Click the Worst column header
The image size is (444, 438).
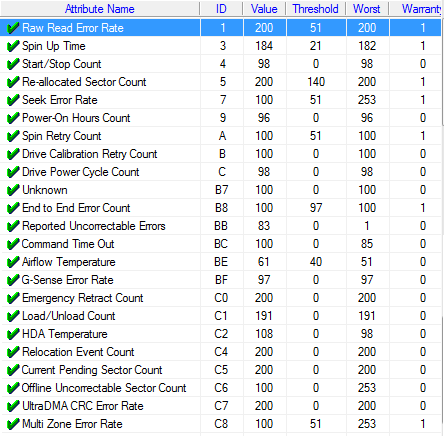point(367,9)
